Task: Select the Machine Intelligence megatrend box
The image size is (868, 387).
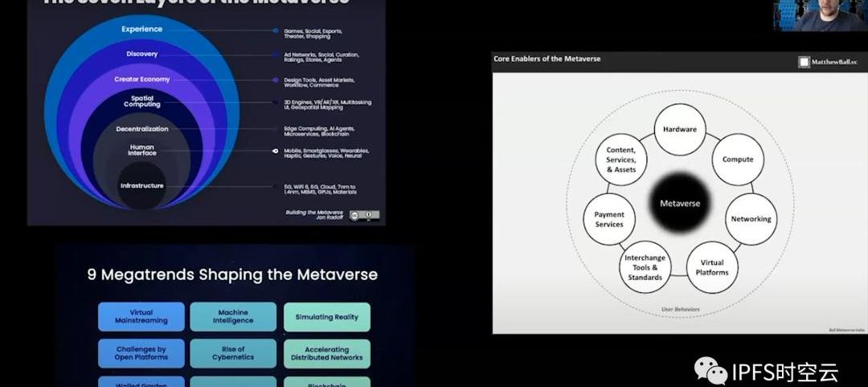Action: [x=233, y=316]
